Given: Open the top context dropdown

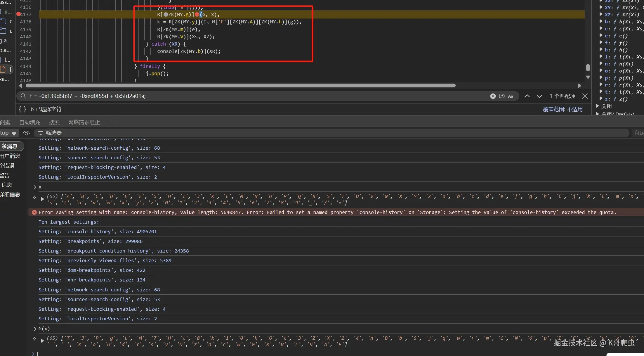Looking at the screenshot, I should (x=8, y=133).
